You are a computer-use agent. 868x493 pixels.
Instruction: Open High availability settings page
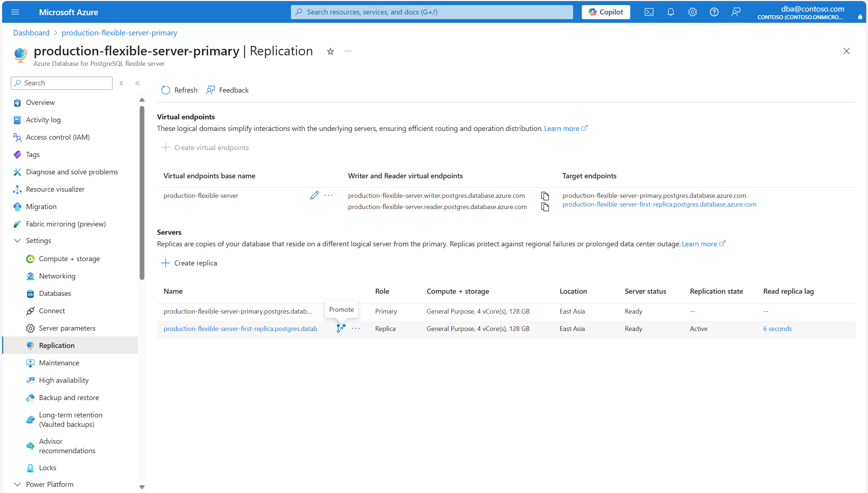[64, 380]
